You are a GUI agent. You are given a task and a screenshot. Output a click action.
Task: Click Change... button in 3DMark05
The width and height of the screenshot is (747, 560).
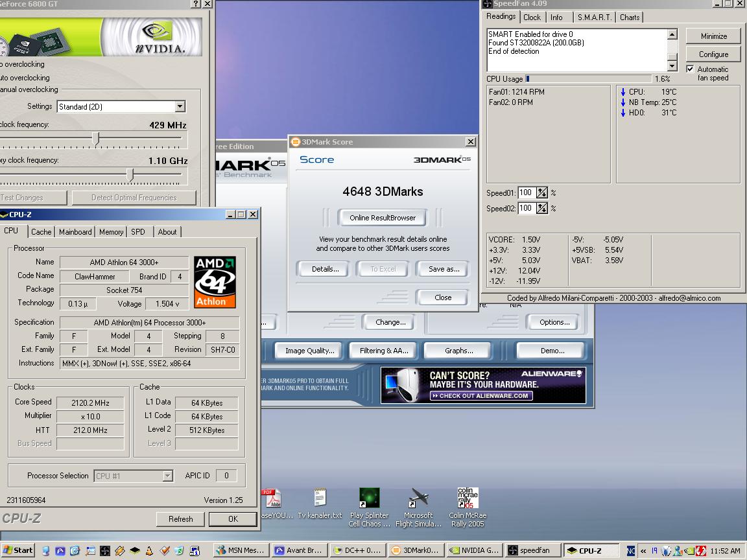(390, 322)
